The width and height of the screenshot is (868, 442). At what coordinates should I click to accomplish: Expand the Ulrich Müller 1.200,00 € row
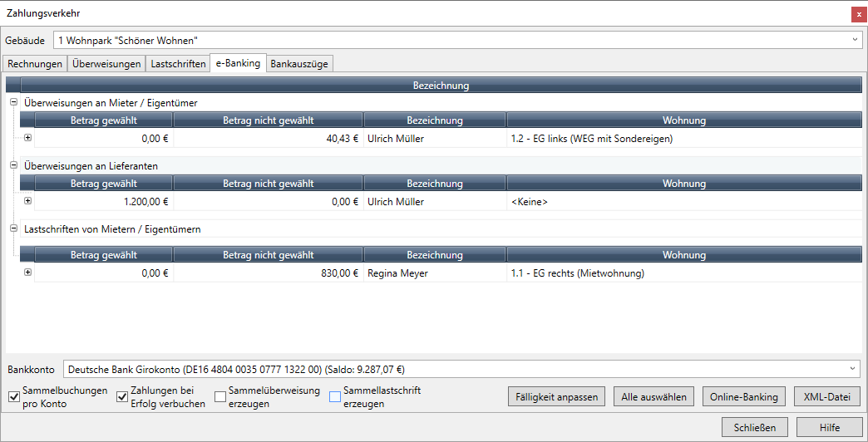(27, 200)
